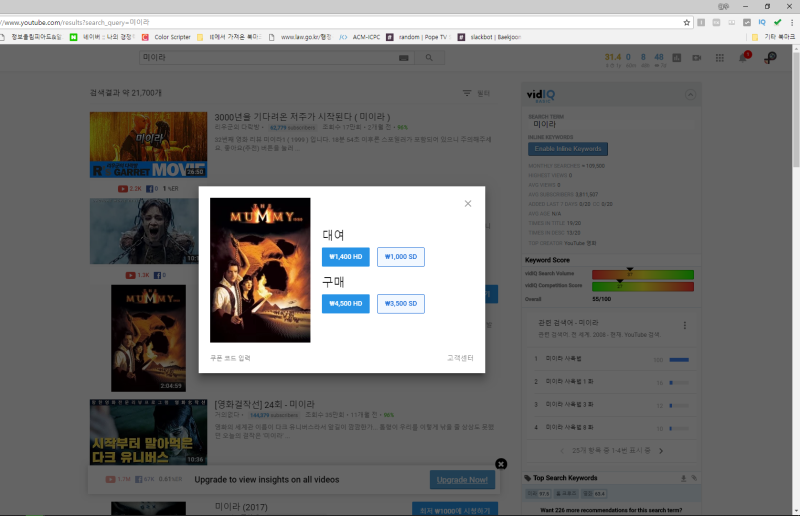Open the 미이라 (2017) movie title
The image size is (800, 516).
(x=241, y=507)
